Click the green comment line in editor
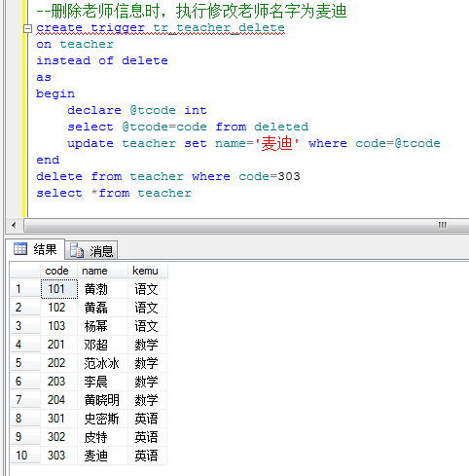The height and width of the screenshot is (476, 469). click(x=192, y=12)
